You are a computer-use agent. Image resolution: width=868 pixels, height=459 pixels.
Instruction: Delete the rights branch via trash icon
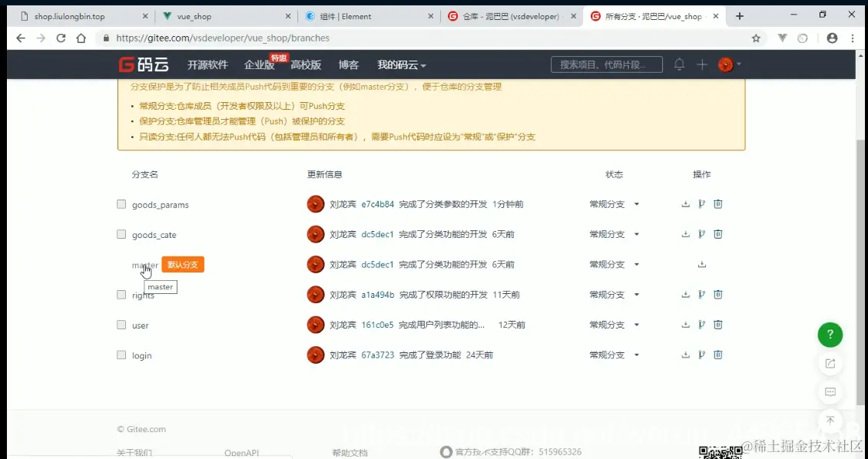pyautogui.click(x=717, y=294)
